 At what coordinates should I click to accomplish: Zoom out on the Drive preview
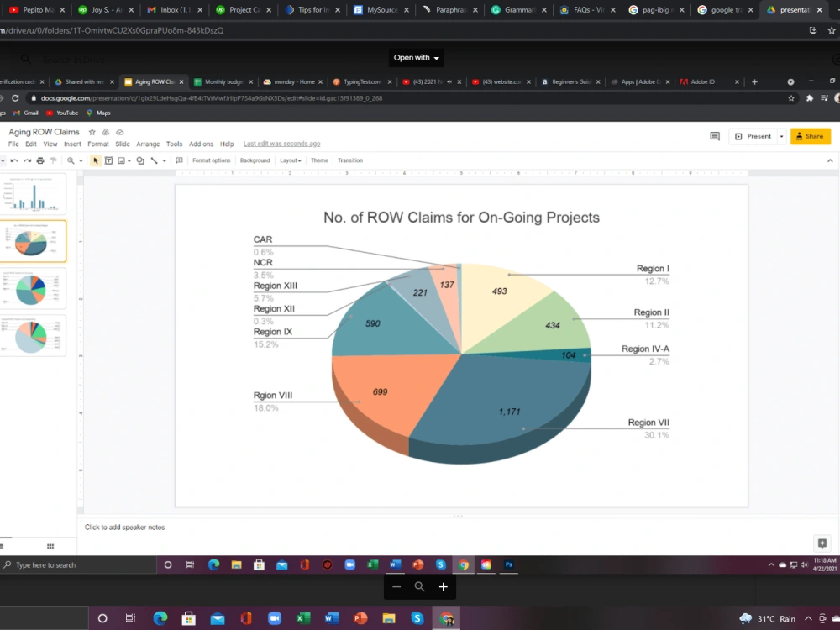coord(396,587)
